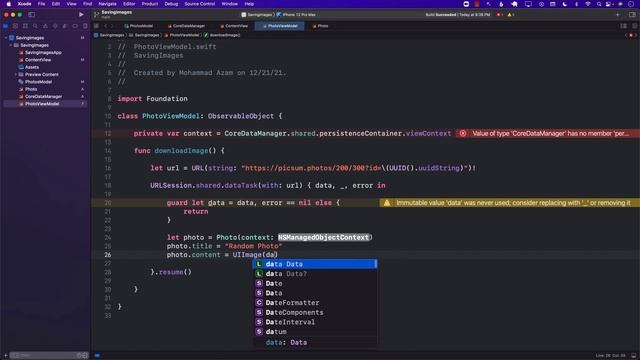Open the Breakpoint navigator icon

point(75,26)
